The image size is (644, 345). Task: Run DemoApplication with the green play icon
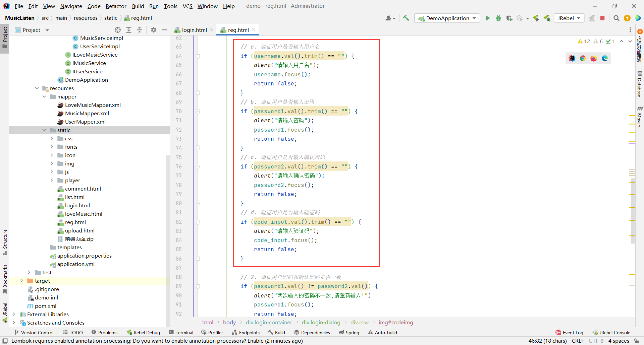click(488, 18)
